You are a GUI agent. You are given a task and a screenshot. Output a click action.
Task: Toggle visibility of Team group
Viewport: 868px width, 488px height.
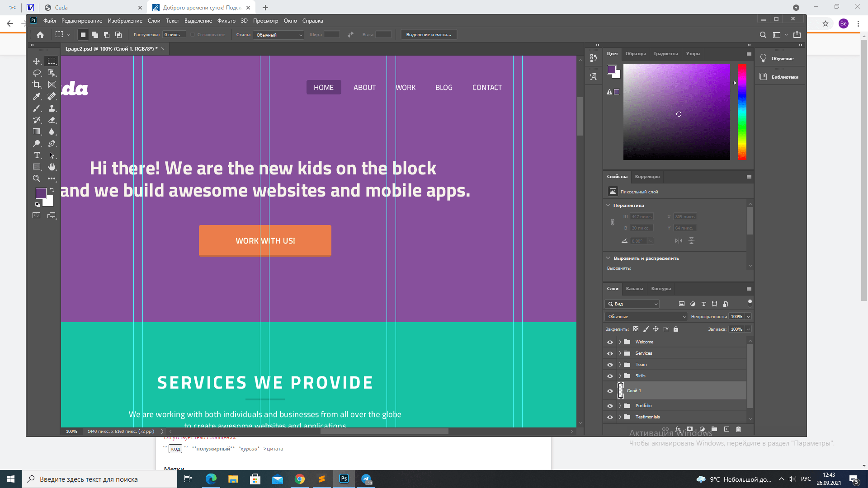(610, 365)
